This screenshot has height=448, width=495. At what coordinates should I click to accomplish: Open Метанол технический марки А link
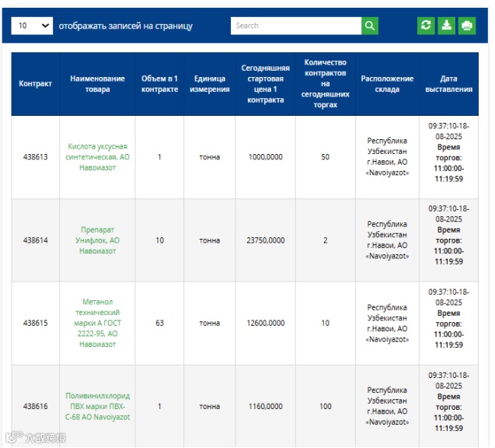coord(97,324)
